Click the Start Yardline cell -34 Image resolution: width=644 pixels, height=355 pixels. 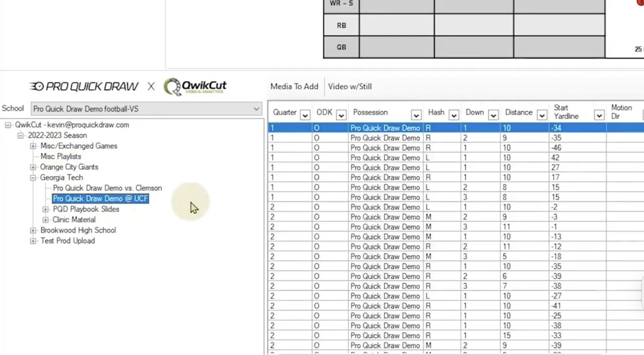click(577, 128)
